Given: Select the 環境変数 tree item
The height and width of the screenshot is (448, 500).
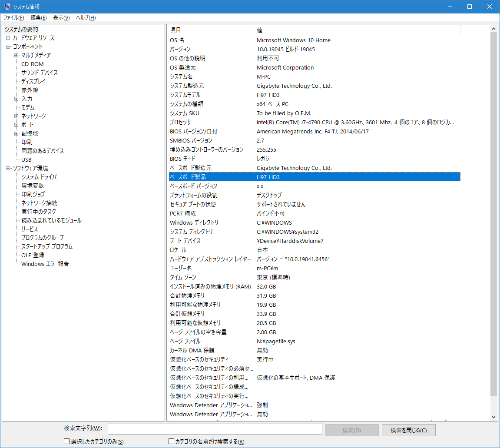Looking at the screenshot, I should pyautogui.click(x=33, y=186).
